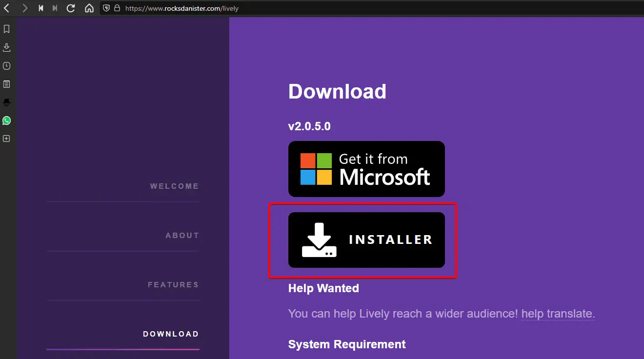This screenshot has width=644, height=359.
Task: Open the History clock panel
Action: click(x=6, y=66)
